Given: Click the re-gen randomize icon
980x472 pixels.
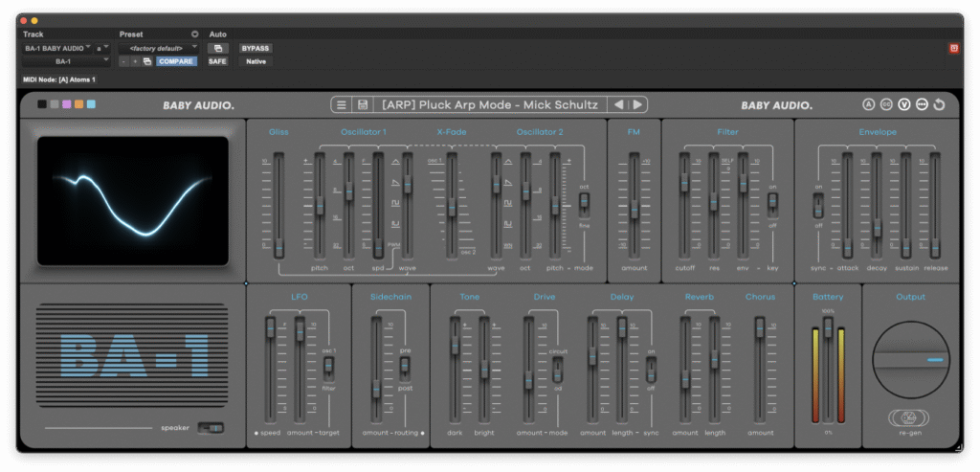Looking at the screenshot, I should pyautogui.click(x=911, y=417).
